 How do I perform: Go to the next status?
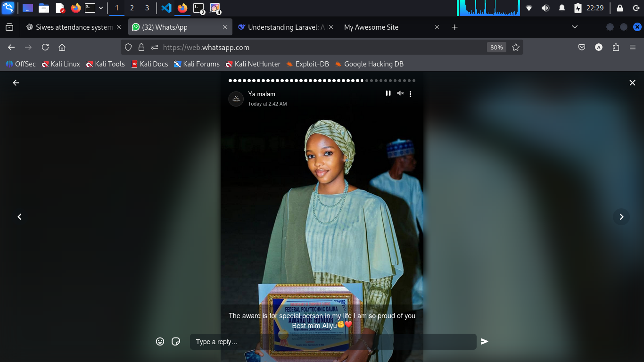[x=621, y=217]
